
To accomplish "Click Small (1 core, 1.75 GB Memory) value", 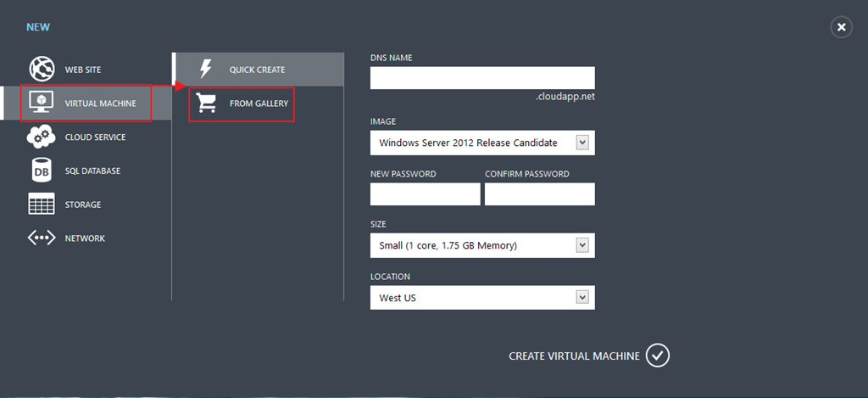I will (448, 245).
